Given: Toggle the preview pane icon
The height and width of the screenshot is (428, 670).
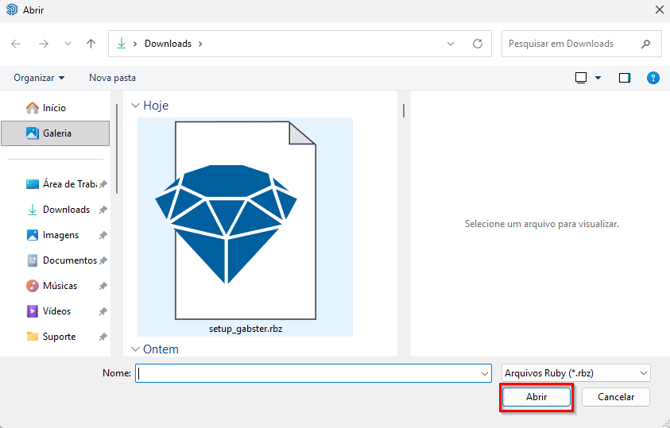Looking at the screenshot, I should [x=625, y=77].
